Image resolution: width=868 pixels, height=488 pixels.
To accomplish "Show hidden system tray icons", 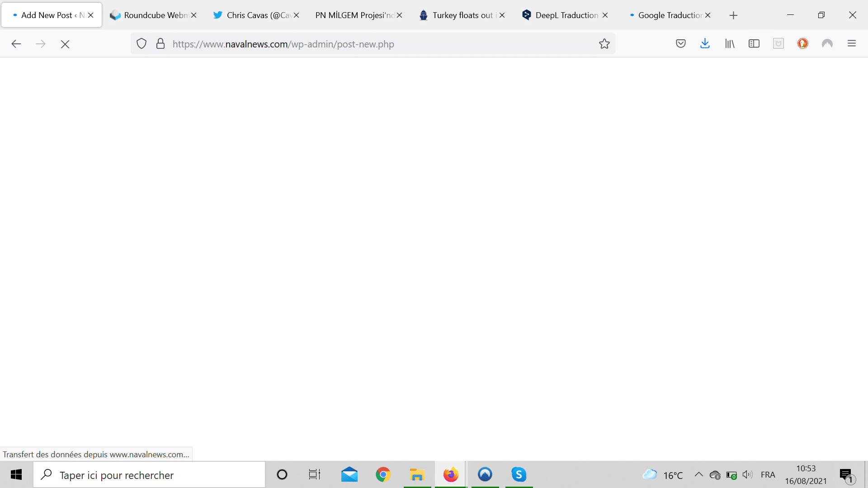I will click(x=698, y=474).
